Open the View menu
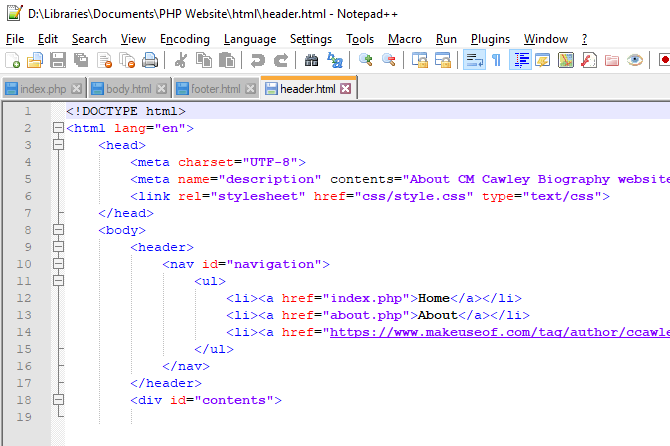Screen dimensions: 670x446 [x=133, y=39]
